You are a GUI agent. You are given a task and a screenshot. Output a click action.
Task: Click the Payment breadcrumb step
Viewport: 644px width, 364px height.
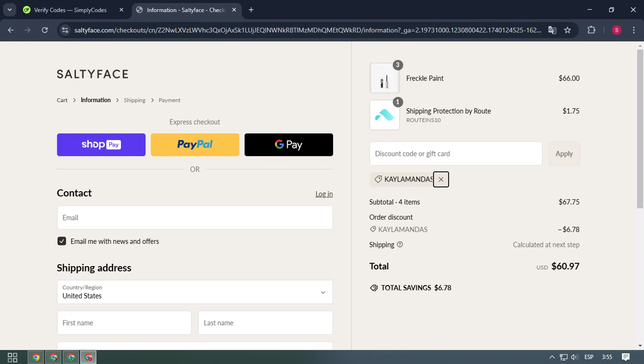tap(170, 100)
